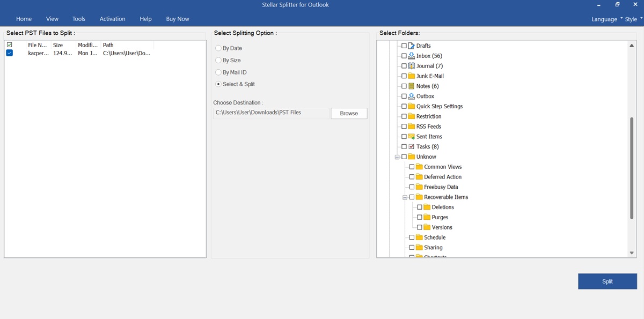644x319 pixels.
Task: Click the RSS Feeds folder icon
Action: pyautogui.click(x=412, y=127)
